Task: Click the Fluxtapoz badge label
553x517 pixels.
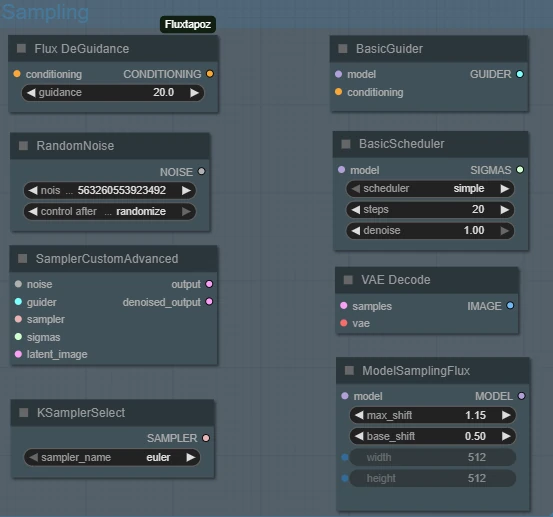Action: pos(188,24)
